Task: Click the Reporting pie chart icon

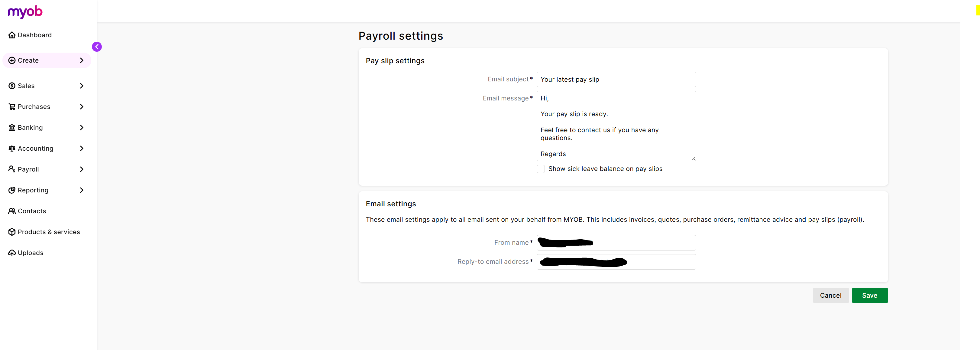Action: 12,190
